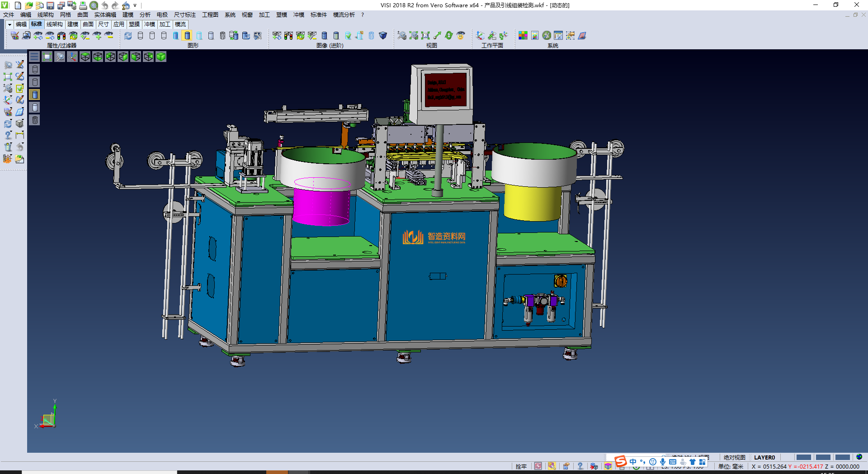Click the Sogou input method microphone icon

(x=662, y=462)
